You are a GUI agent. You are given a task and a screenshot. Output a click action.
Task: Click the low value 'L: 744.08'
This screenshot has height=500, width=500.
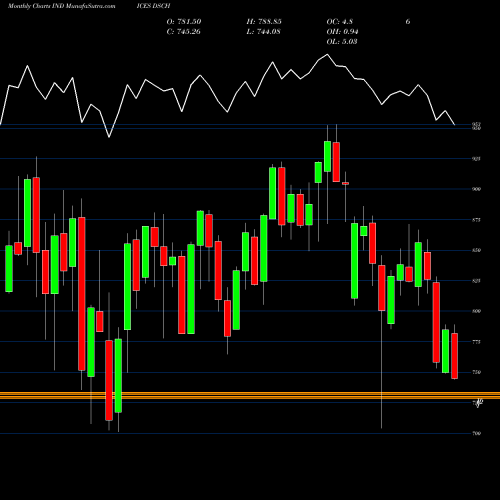click(263, 32)
